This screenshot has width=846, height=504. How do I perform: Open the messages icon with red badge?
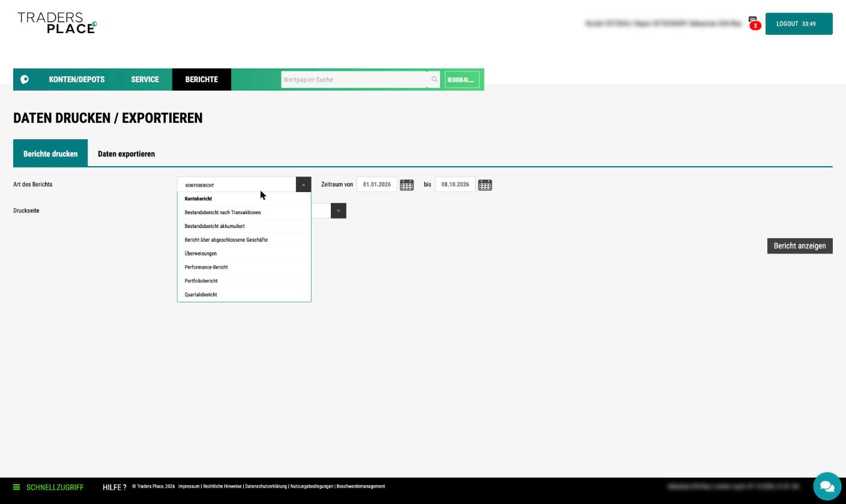pos(754,23)
